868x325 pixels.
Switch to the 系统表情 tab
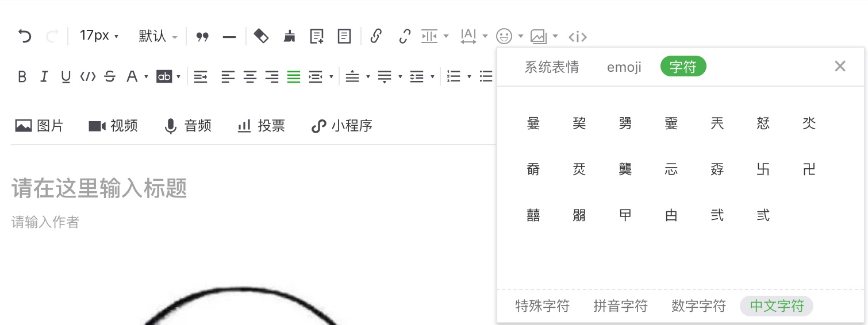tap(551, 67)
